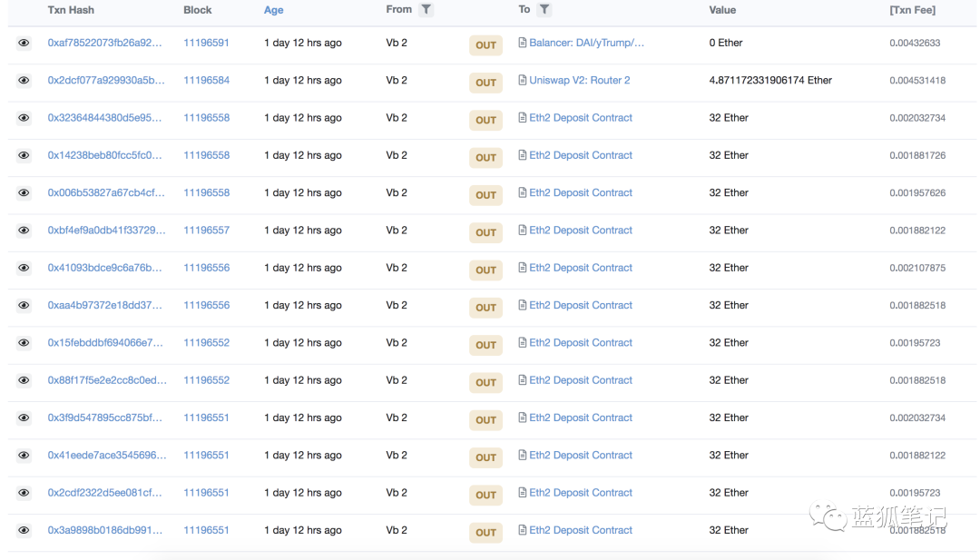
Task: Click eye icon for transaction 0x3f9d547895cc875bf
Action: (24, 418)
